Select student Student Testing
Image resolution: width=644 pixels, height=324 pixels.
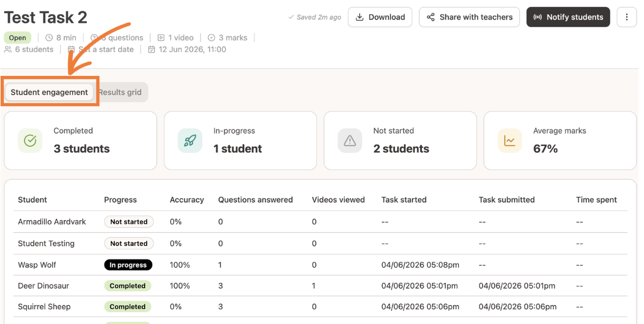(46, 243)
